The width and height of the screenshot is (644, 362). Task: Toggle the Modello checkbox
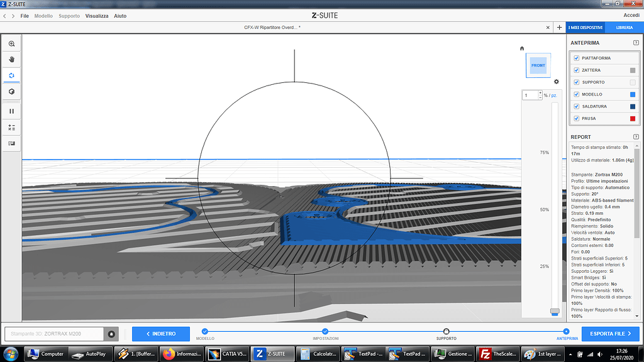(x=577, y=94)
